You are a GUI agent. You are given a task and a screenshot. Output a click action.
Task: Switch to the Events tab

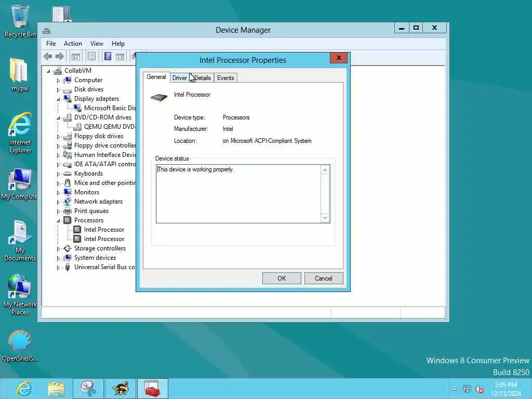tap(225, 78)
